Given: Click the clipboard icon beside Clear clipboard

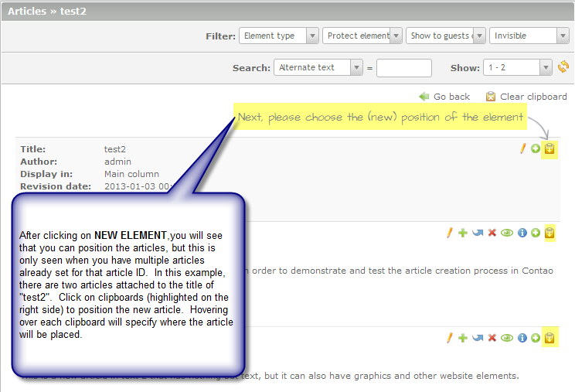Looking at the screenshot, I should (491, 97).
